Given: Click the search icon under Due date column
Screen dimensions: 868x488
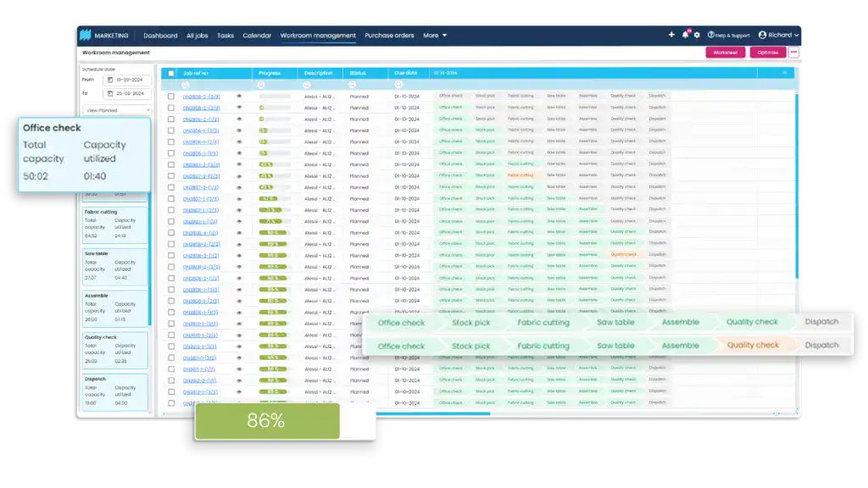Looking at the screenshot, I should click(x=398, y=85).
